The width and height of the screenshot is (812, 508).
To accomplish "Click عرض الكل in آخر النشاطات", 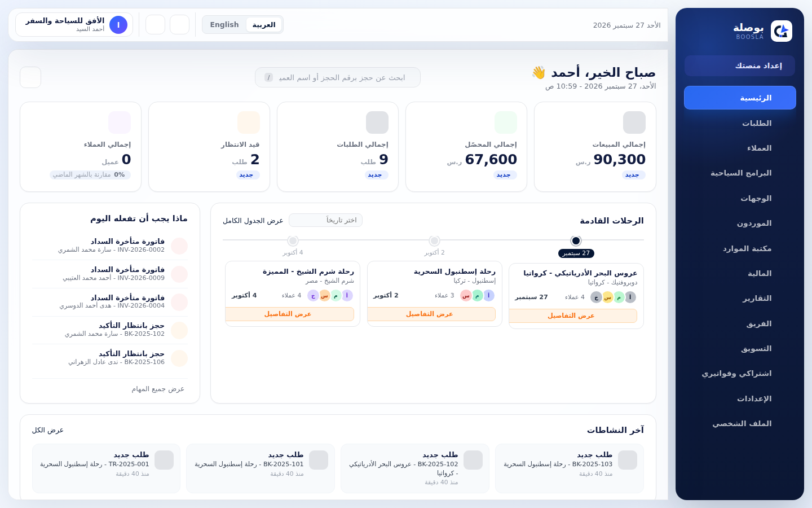I will pyautogui.click(x=48, y=430).
